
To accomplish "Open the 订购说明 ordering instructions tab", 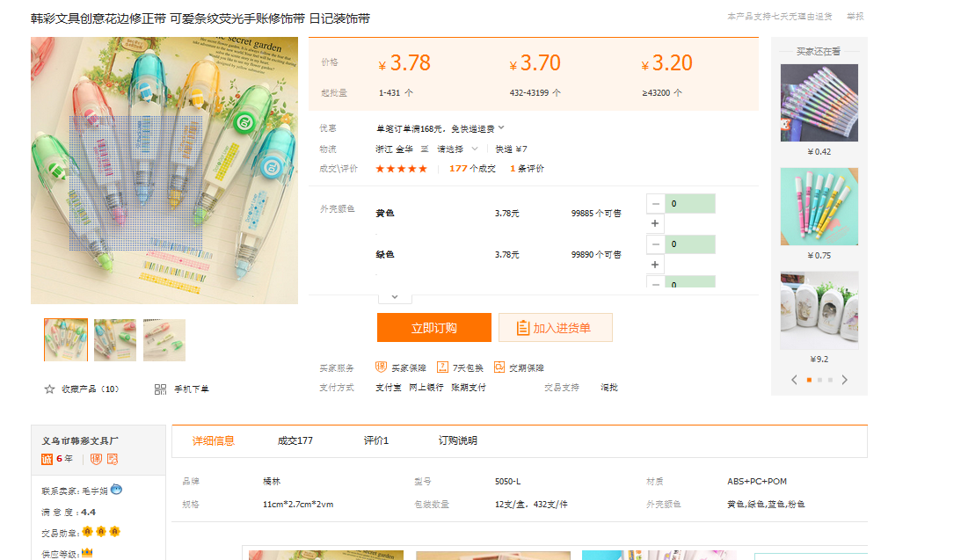I will (457, 440).
